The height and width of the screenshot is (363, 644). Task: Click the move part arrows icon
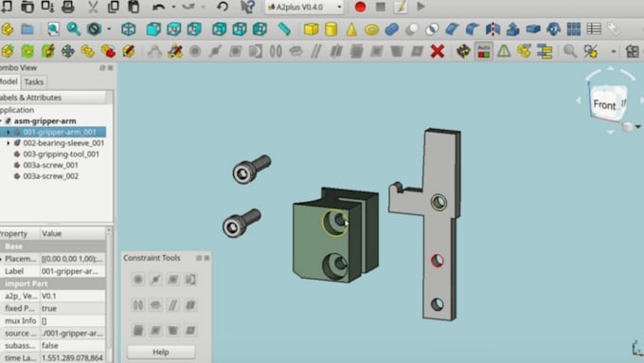(68, 51)
